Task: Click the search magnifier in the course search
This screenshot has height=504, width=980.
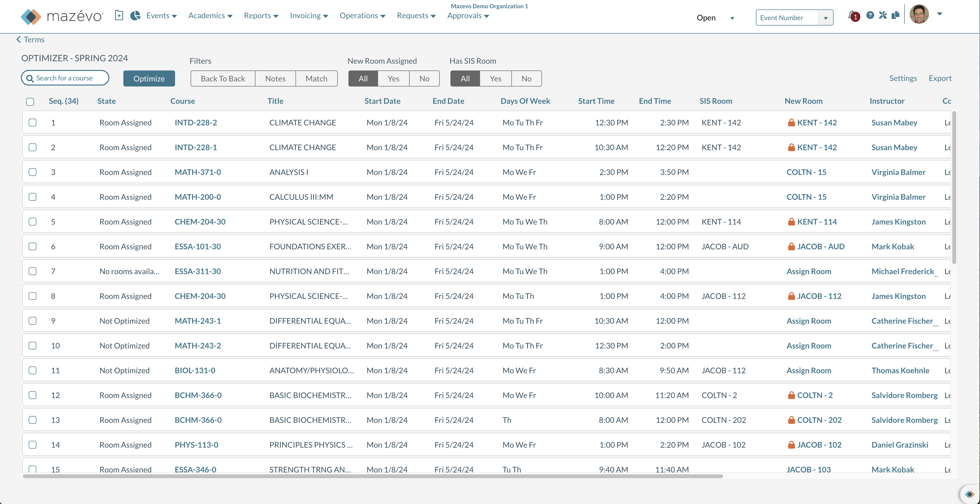Action: click(30, 78)
